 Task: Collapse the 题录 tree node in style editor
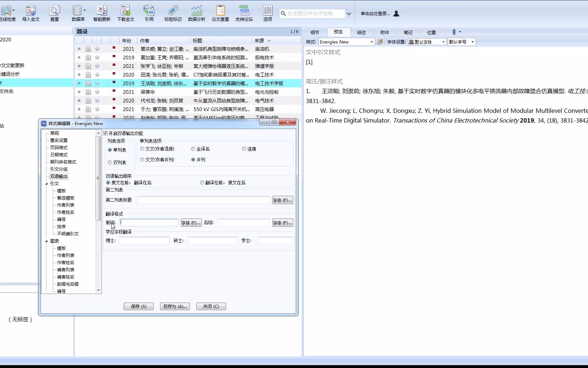[x=46, y=241]
